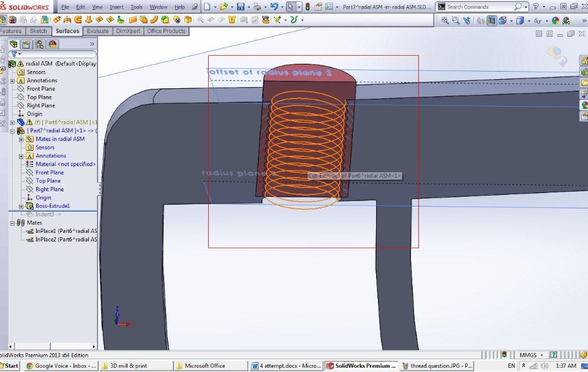Open the Insert menu
Viewport: 588px width, 372px height.
(x=116, y=7)
